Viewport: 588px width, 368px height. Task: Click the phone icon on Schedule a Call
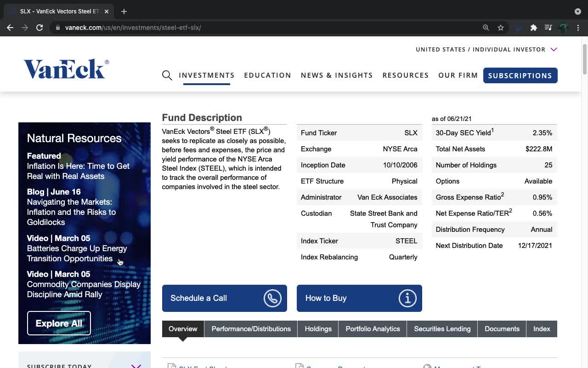[x=272, y=298]
